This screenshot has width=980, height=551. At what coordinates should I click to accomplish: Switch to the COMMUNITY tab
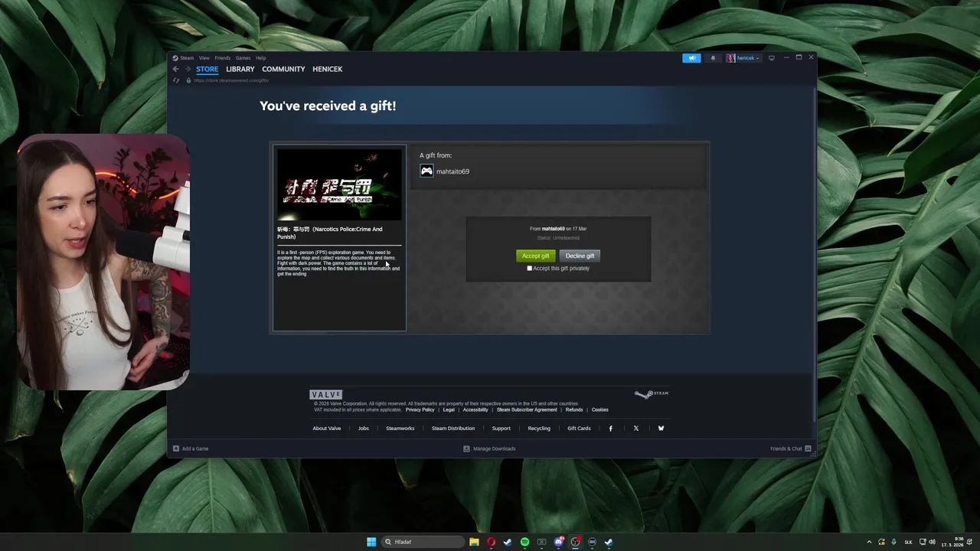[283, 69]
